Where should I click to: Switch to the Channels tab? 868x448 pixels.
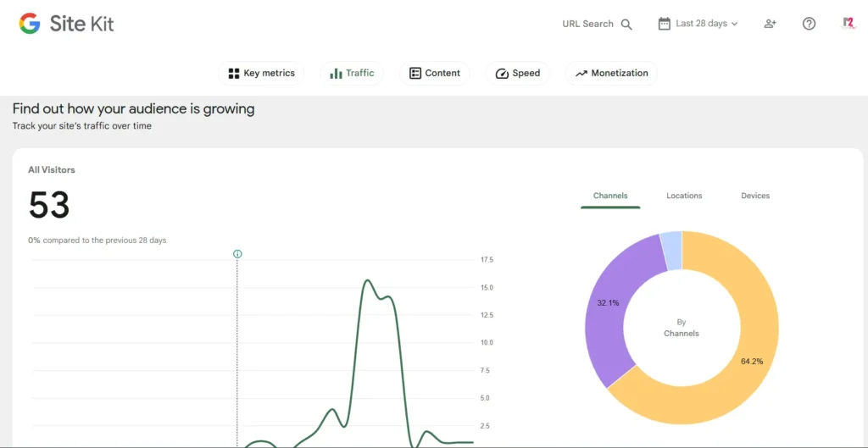[x=610, y=196]
